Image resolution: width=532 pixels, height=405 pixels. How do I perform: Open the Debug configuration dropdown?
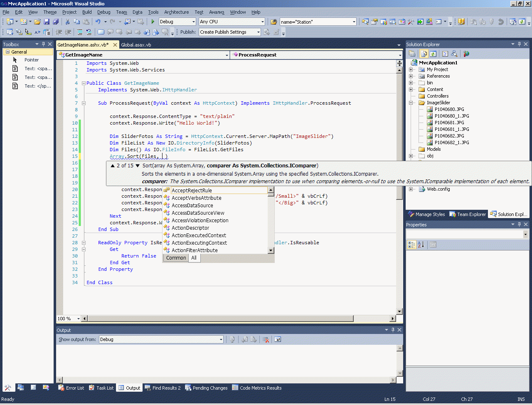coord(193,22)
